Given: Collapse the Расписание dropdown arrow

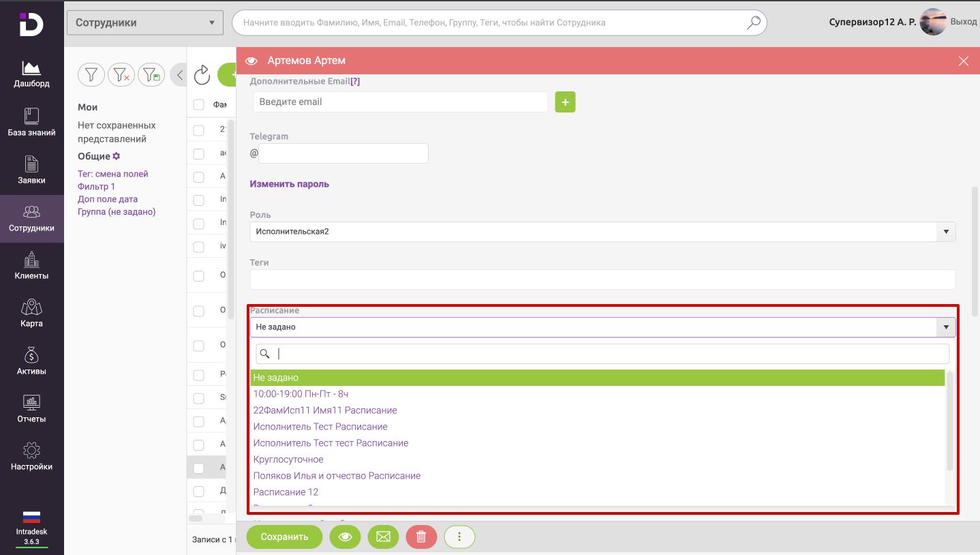Looking at the screenshot, I should 945,327.
